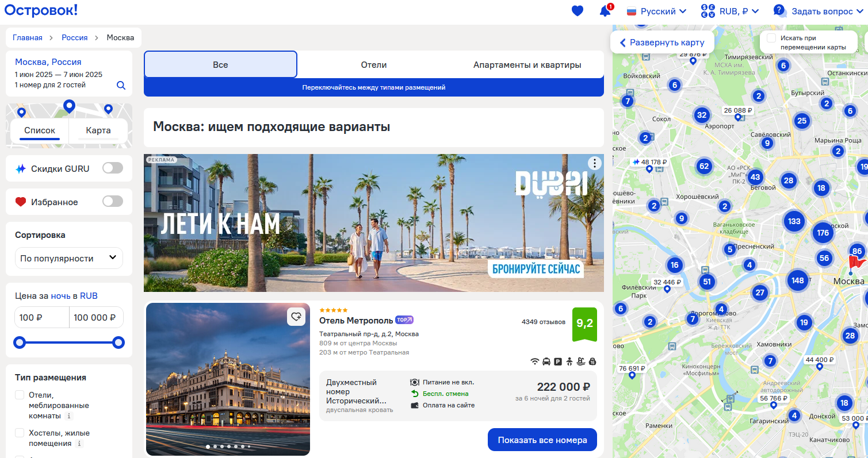Click 1 номер для 2 гостей text

50,85
